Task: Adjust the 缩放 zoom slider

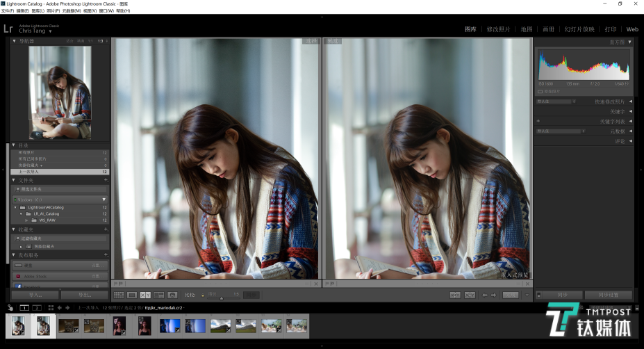Action: [x=221, y=298]
